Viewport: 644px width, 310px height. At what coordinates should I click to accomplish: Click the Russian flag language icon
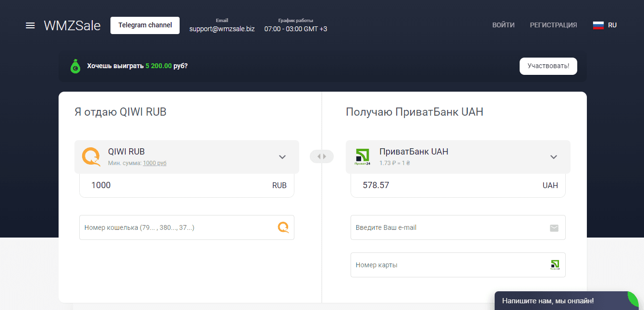click(597, 24)
